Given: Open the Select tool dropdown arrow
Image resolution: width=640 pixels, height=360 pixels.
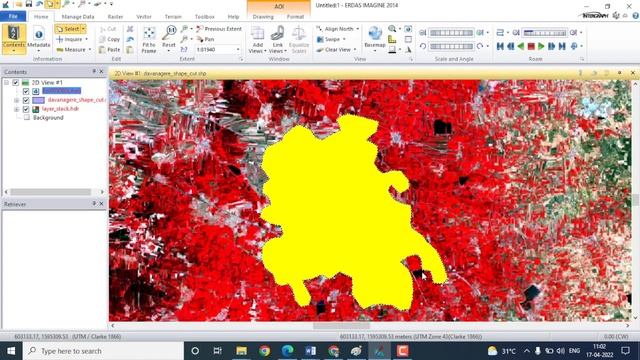Looking at the screenshot, I should click(83, 29).
